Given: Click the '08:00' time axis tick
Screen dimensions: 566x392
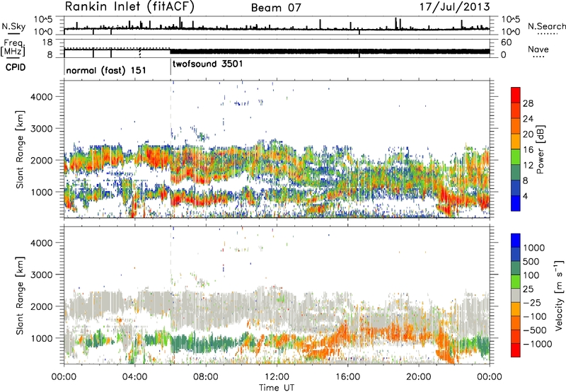Looking at the screenshot, I should (x=205, y=377).
